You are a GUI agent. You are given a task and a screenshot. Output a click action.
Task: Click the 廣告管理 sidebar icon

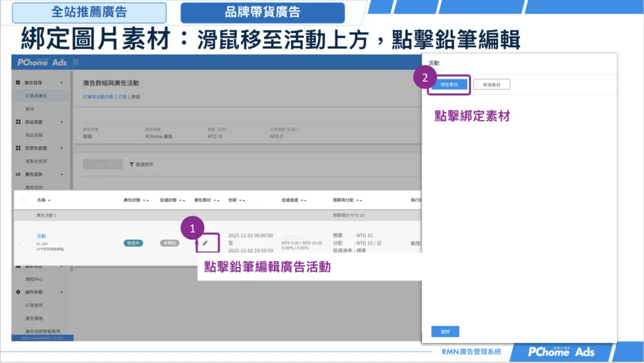click(18, 82)
